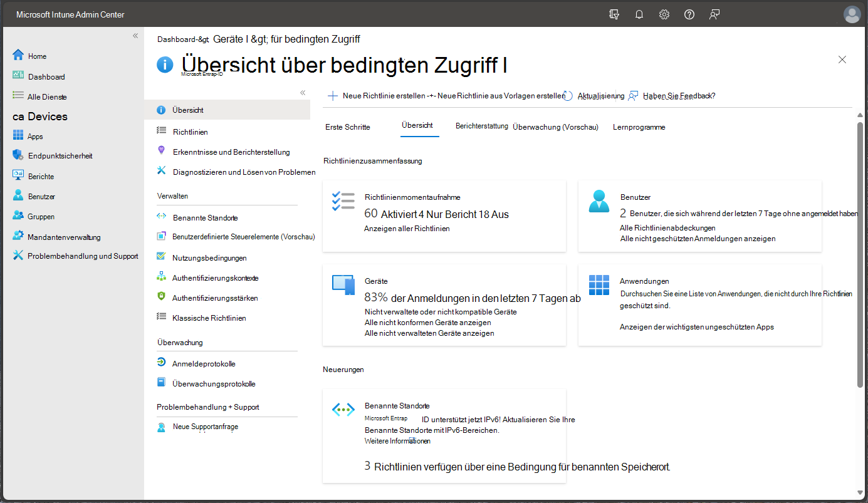Click the Gruppen icon in sidebar
868x503 pixels.
[18, 216]
